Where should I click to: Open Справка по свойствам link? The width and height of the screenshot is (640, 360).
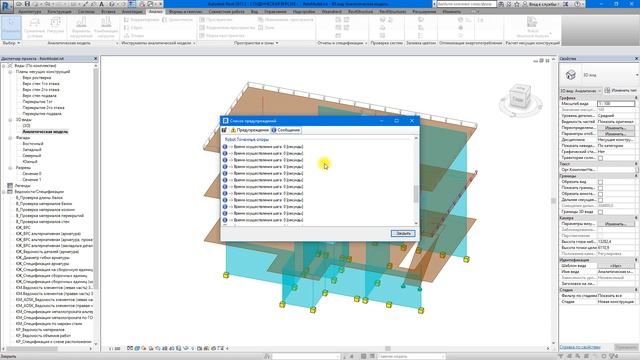580,347
